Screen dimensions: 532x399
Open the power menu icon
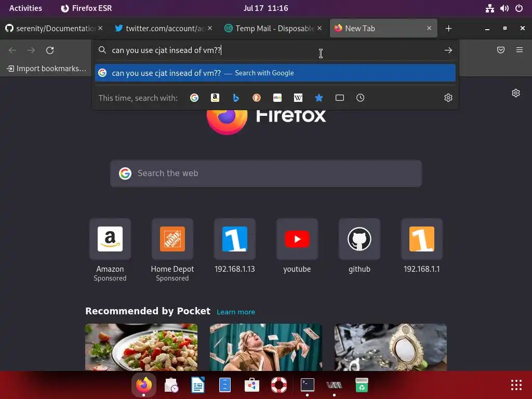[x=519, y=8]
